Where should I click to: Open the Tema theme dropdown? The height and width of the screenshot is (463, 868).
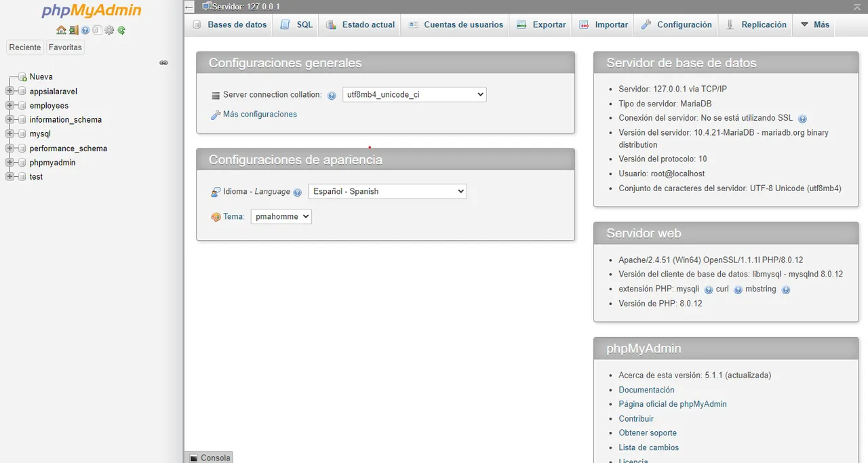(281, 216)
